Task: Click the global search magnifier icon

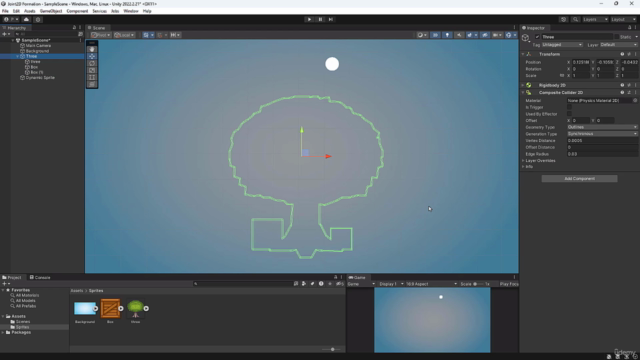Action: (x=575, y=19)
